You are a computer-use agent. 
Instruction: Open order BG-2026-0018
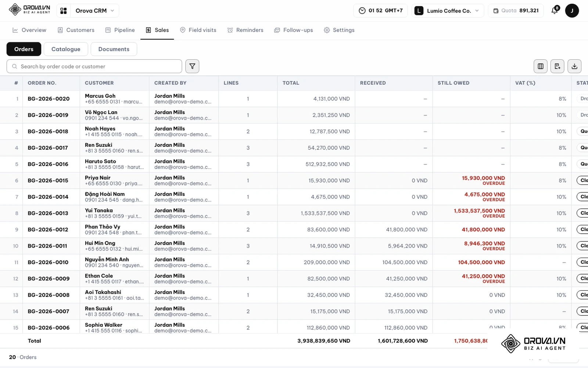coord(48,132)
